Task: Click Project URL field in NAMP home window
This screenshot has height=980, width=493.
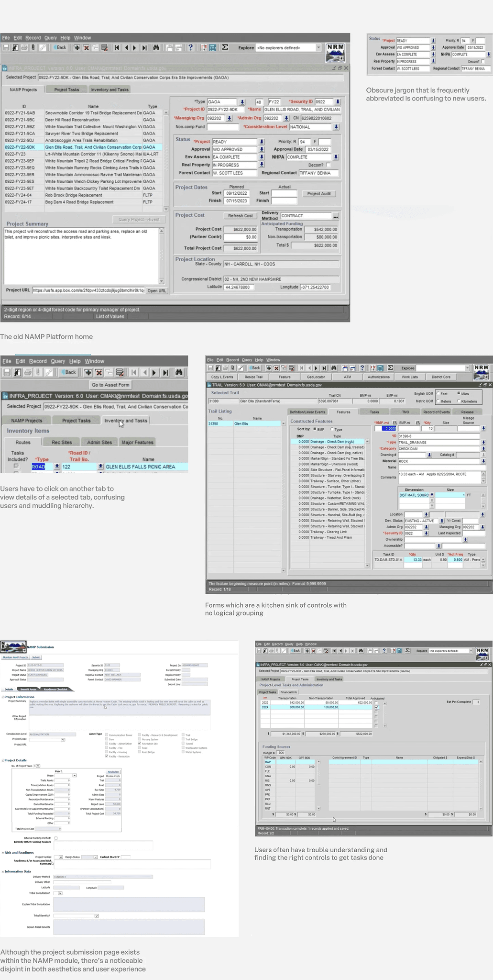Action: 88,290
